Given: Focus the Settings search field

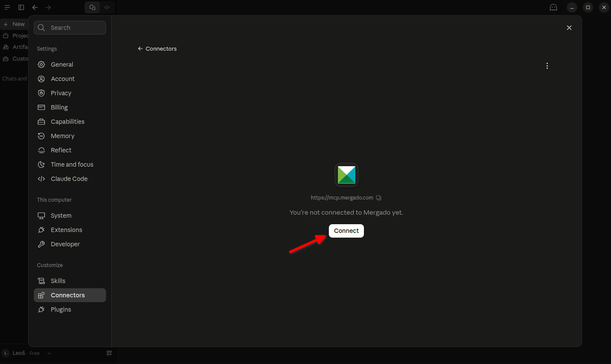Looking at the screenshot, I should click(70, 28).
